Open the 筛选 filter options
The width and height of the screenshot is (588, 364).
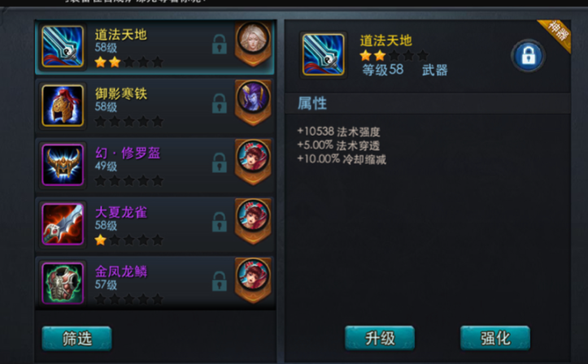pos(77,339)
